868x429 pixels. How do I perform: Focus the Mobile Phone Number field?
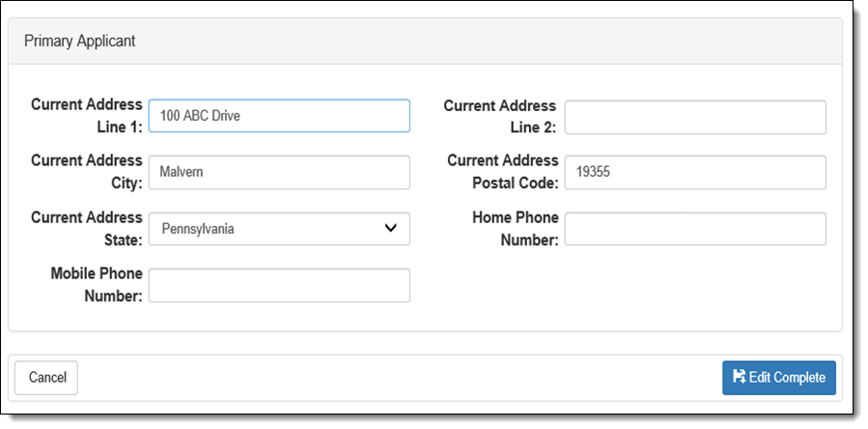click(280, 285)
